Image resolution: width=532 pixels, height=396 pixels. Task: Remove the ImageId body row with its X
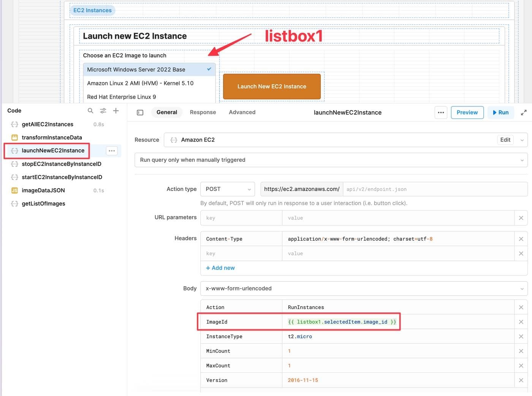pos(521,322)
